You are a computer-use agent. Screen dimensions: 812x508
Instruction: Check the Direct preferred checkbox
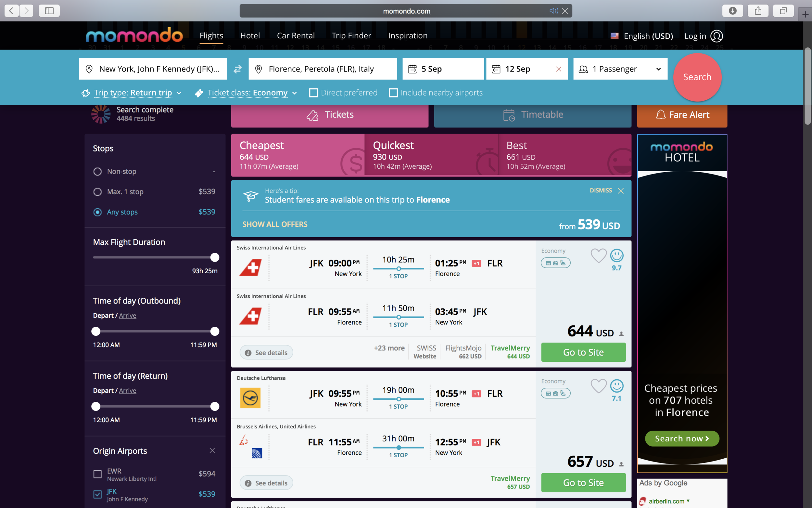pos(313,93)
